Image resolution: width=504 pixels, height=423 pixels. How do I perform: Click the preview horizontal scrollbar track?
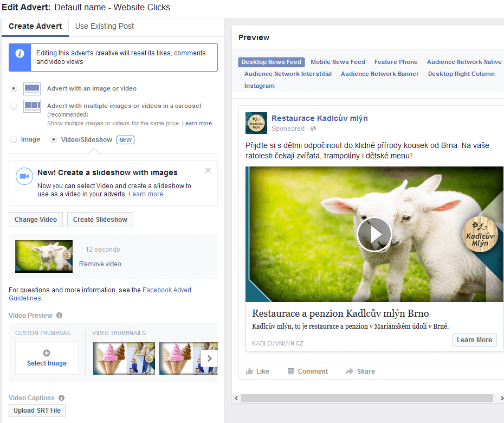367,399
